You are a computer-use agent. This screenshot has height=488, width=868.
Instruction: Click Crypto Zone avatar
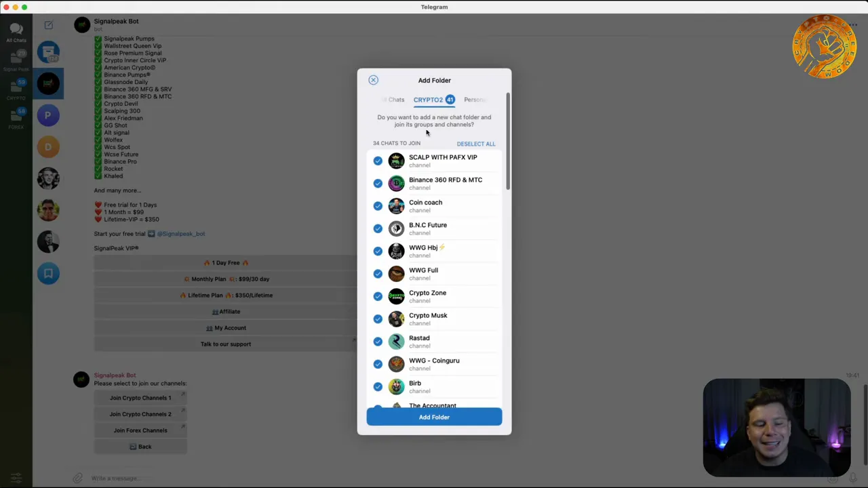point(396,296)
